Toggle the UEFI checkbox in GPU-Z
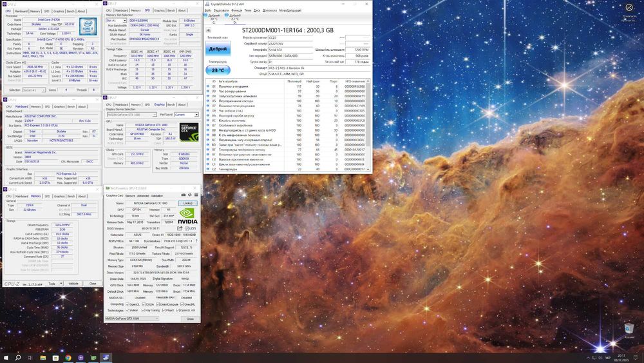Viewport: 644px width, 363px height. click(x=187, y=229)
